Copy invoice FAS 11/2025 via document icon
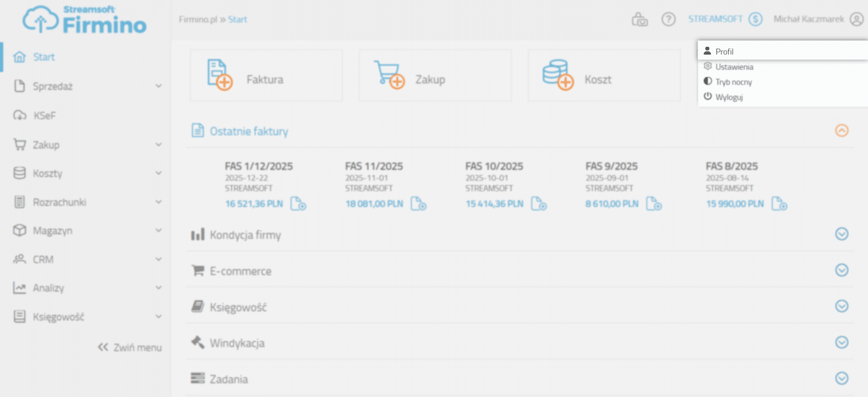The width and height of the screenshot is (868, 397). pos(418,204)
